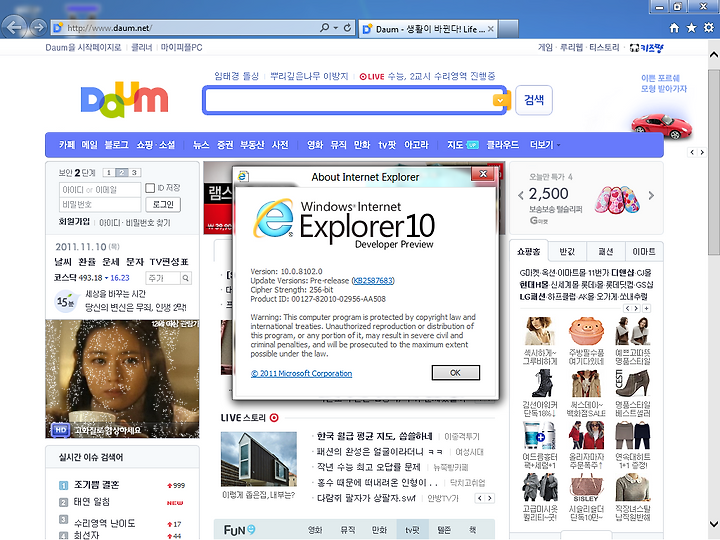
Task: Select security level 3
Action: coord(135,173)
